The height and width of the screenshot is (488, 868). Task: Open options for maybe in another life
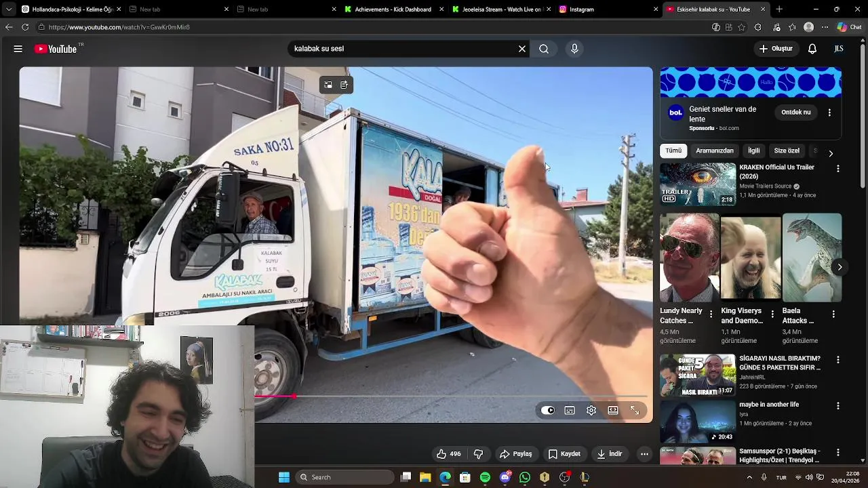(837, 405)
